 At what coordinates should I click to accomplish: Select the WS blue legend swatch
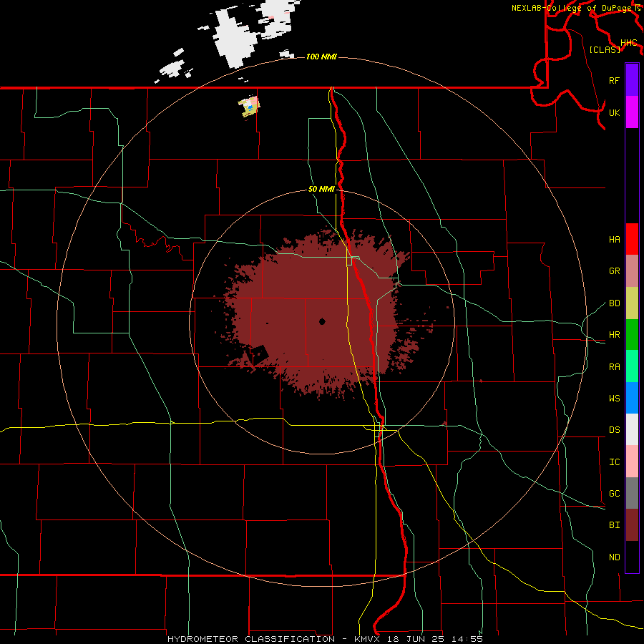[632, 398]
